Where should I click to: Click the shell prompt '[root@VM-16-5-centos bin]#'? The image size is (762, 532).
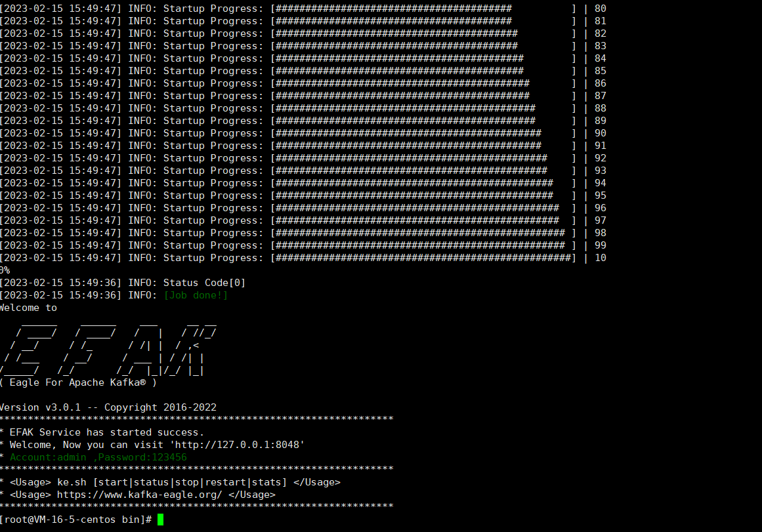[x=76, y=520]
